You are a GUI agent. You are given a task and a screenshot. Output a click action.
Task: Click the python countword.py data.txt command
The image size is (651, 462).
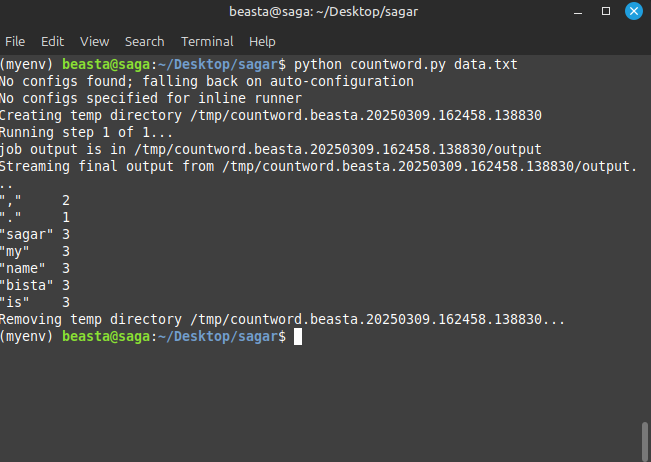[x=406, y=64]
